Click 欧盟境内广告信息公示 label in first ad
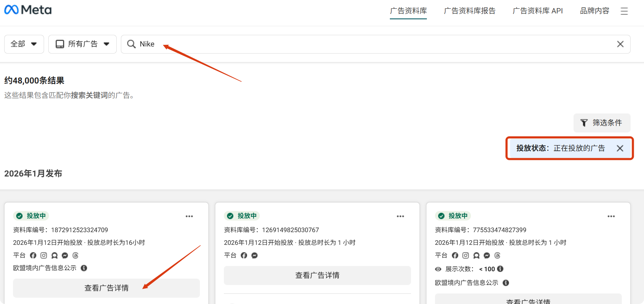Screen dimensions: 644x304 coord(45,268)
